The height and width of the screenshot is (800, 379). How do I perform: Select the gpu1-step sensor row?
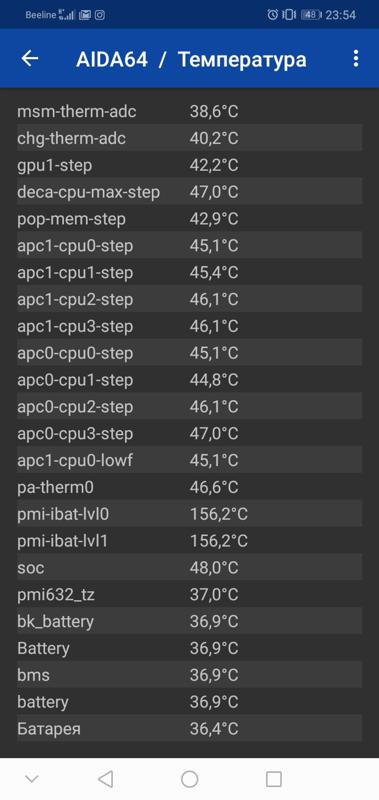(189, 165)
